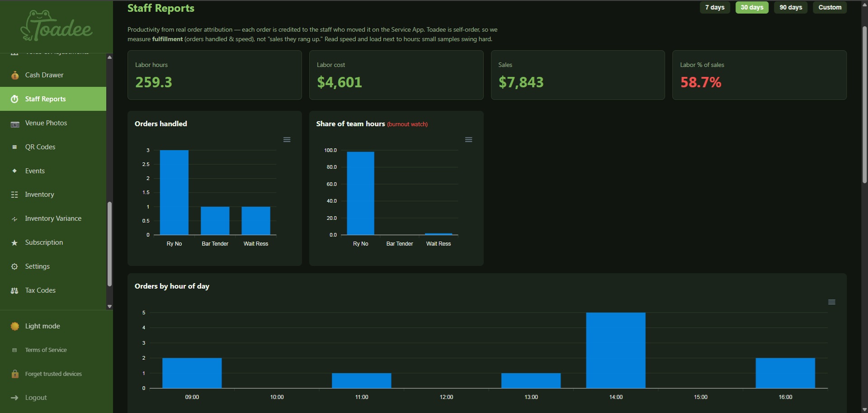Viewport: 868px width, 413px height.
Task: Click the Staff Reports page heading
Action: tap(161, 8)
